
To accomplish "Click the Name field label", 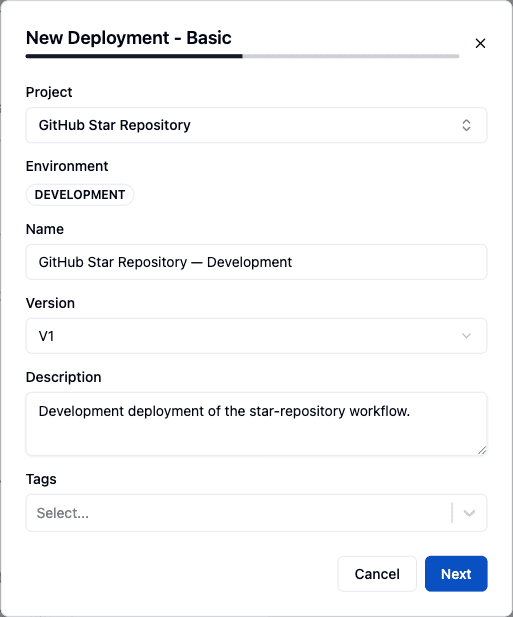I will pyautogui.click(x=45, y=229).
